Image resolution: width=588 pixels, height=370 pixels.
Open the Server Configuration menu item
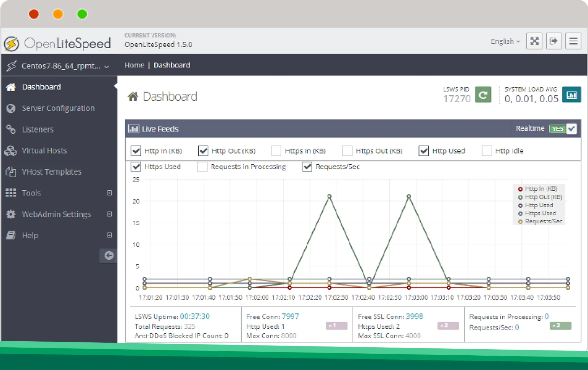click(x=58, y=108)
